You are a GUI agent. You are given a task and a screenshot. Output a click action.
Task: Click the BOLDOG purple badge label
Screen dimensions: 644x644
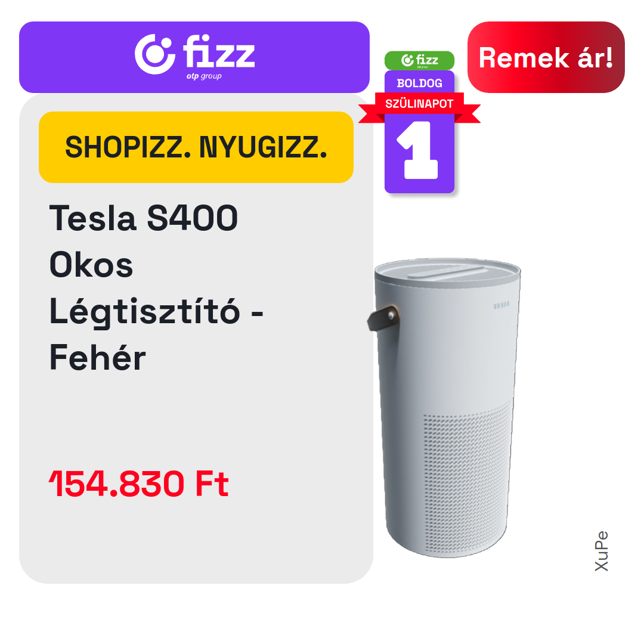419,83
